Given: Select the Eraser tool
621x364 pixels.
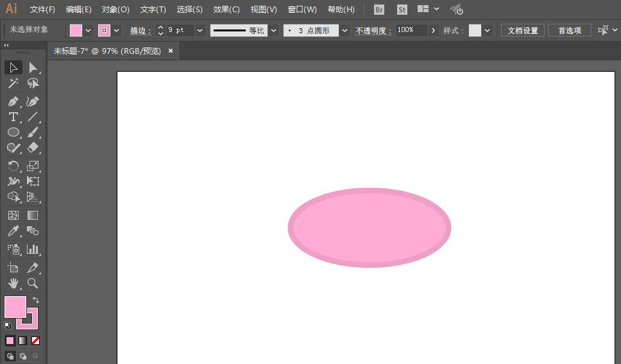Looking at the screenshot, I should [x=33, y=147].
